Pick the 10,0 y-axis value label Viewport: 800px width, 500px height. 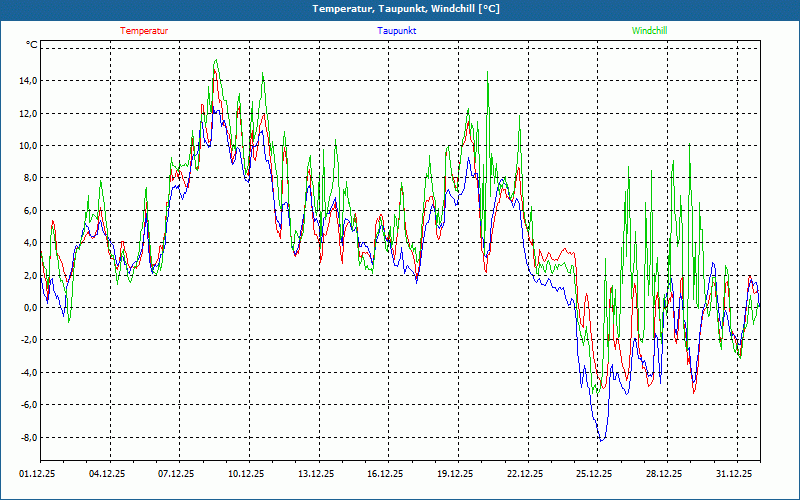27,146
